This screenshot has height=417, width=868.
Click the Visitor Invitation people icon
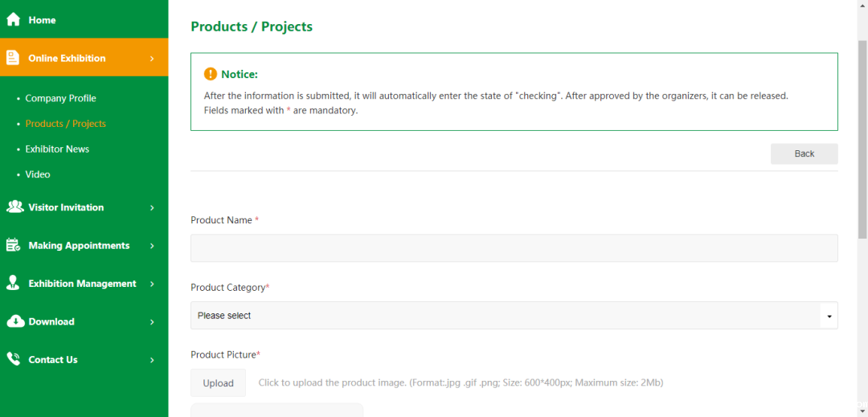tap(14, 207)
